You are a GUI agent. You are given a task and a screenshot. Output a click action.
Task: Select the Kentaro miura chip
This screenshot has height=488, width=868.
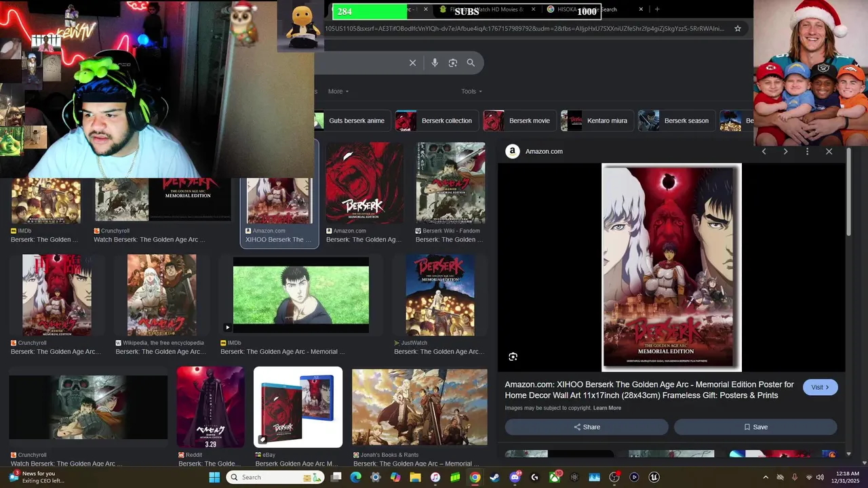click(597, 121)
